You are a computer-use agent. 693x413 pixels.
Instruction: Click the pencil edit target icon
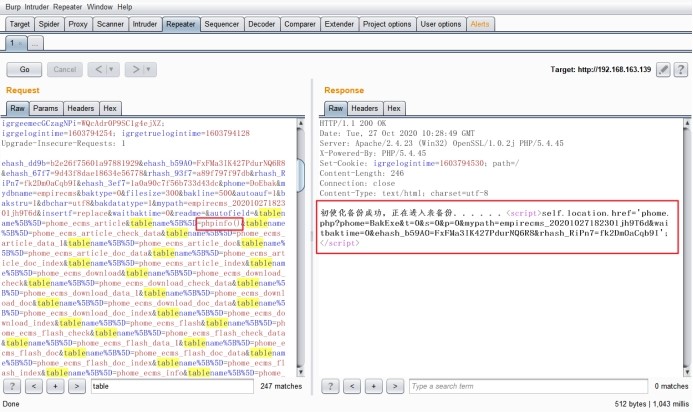(663, 69)
